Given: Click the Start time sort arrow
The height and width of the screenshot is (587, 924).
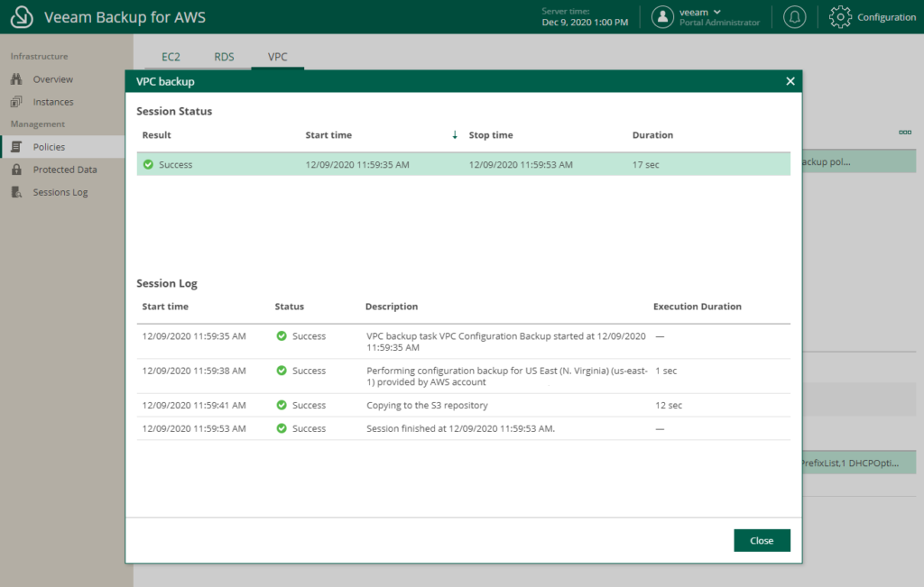Looking at the screenshot, I should [x=455, y=135].
